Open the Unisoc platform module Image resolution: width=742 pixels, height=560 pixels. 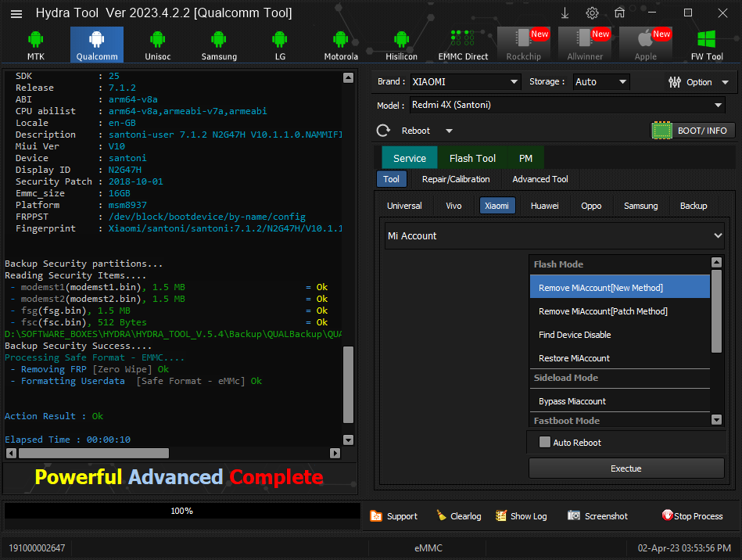[x=157, y=45]
